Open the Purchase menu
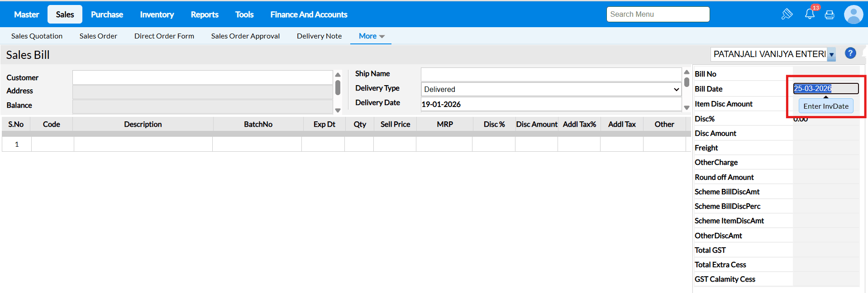The image size is (868, 293). (x=107, y=14)
